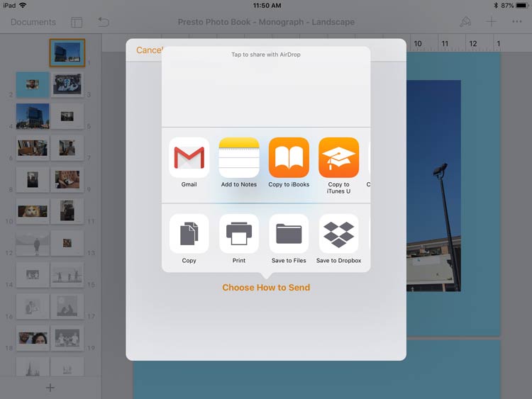Tap the blue sky photo on the canvas
The height and width of the screenshot is (399, 532).
click(433, 186)
